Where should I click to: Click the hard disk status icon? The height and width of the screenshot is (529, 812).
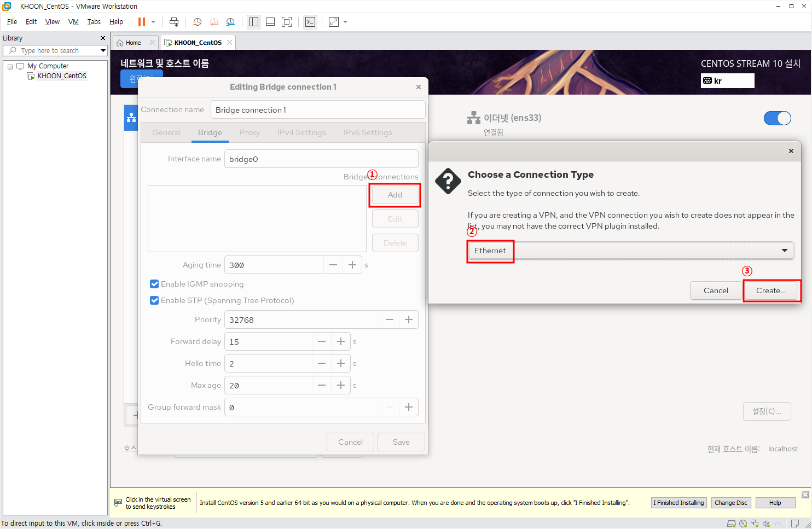click(731, 524)
